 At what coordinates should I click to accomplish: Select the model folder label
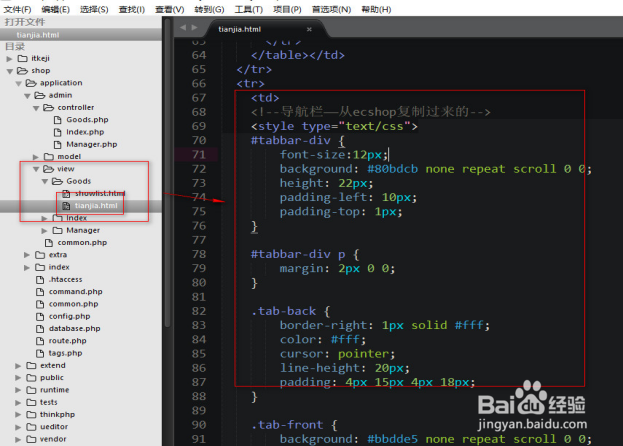coord(69,157)
